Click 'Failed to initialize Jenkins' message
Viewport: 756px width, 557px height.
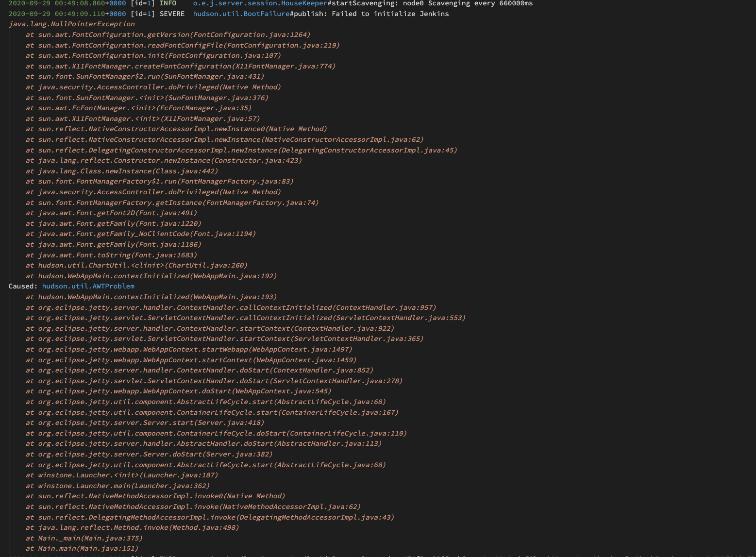[x=390, y=14]
